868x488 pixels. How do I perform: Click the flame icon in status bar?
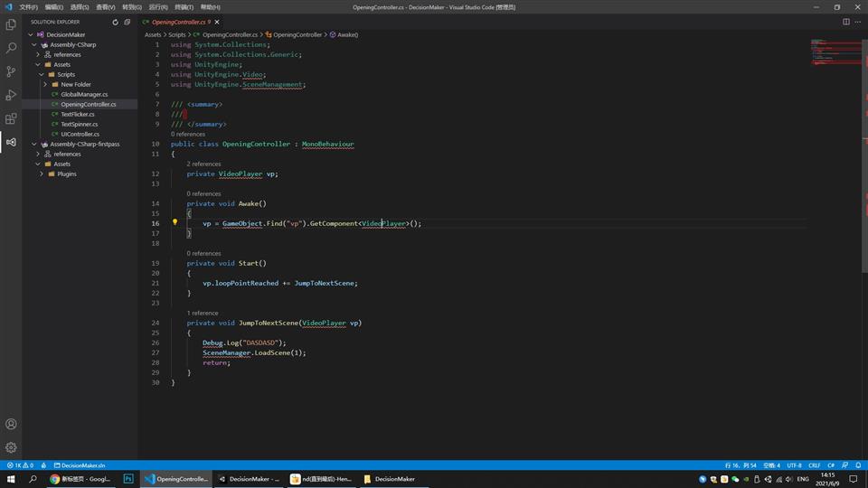coord(43,465)
